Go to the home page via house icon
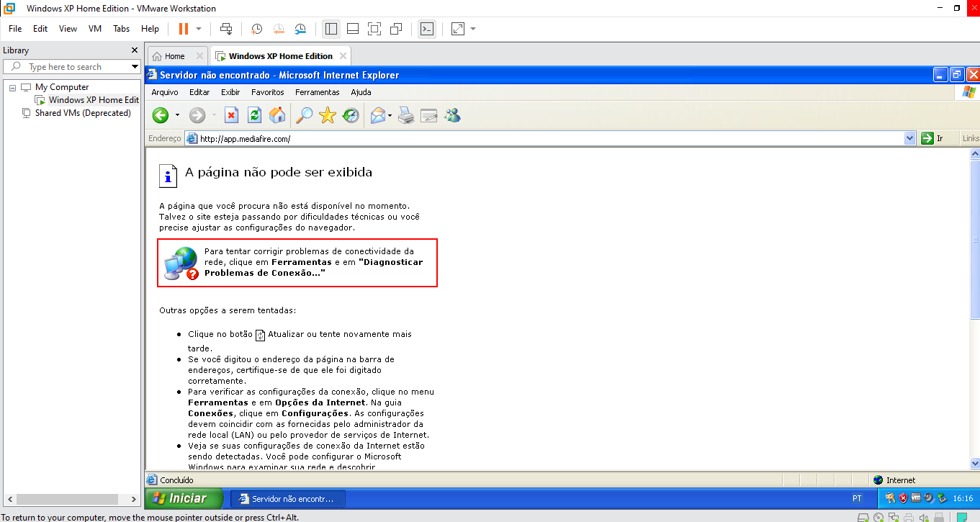Image resolution: width=980 pixels, height=522 pixels. [277, 115]
